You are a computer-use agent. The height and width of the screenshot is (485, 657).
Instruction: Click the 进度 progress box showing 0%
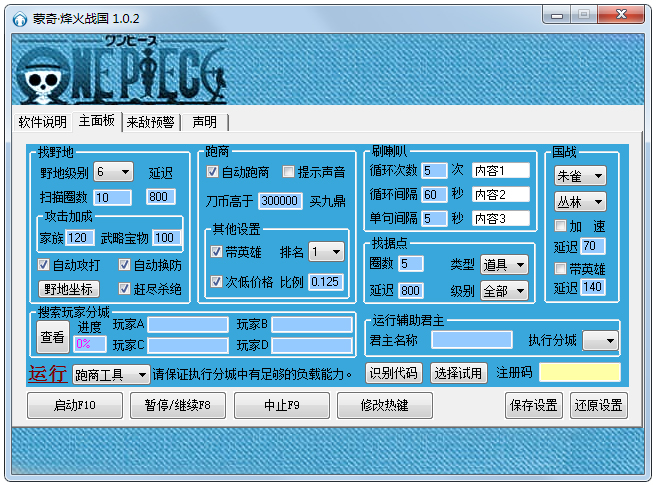pyautogui.click(x=90, y=344)
